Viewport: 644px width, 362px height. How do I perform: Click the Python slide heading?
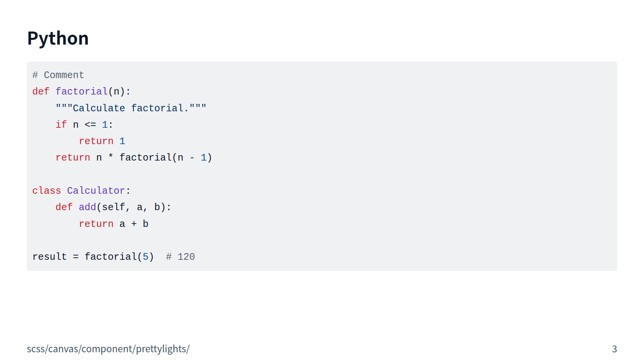coord(58,38)
